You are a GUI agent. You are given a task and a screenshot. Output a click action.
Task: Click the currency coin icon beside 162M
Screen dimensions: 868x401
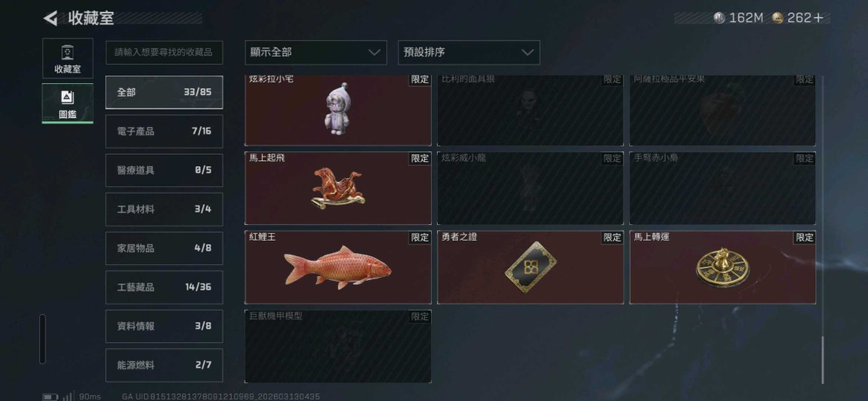(x=719, y=17)
